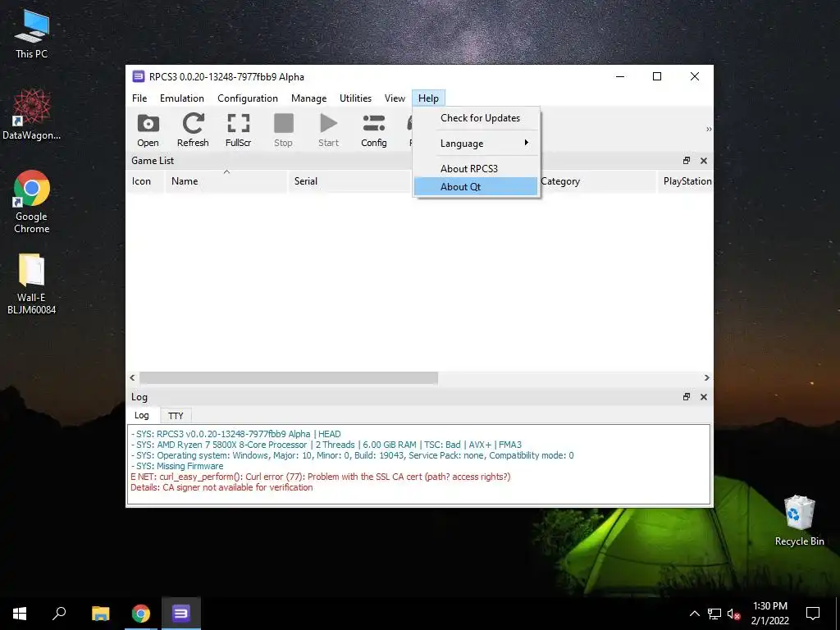840x630 pixels.
Task: Select Wall-E BLJM60084 folder on desktop
Action: tap(32, 284)
